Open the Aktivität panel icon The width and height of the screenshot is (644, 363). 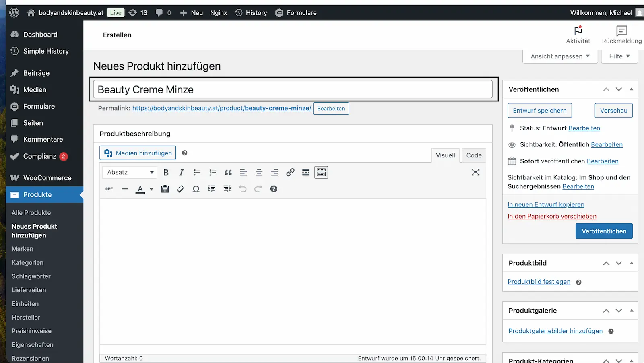[x=578, y=35]
